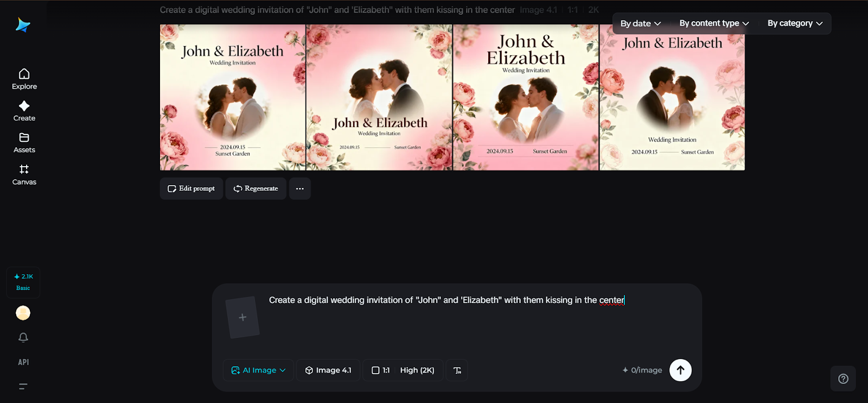Click the text tool icon in prompt bar
868x403 pixels.
click(457, 370)
